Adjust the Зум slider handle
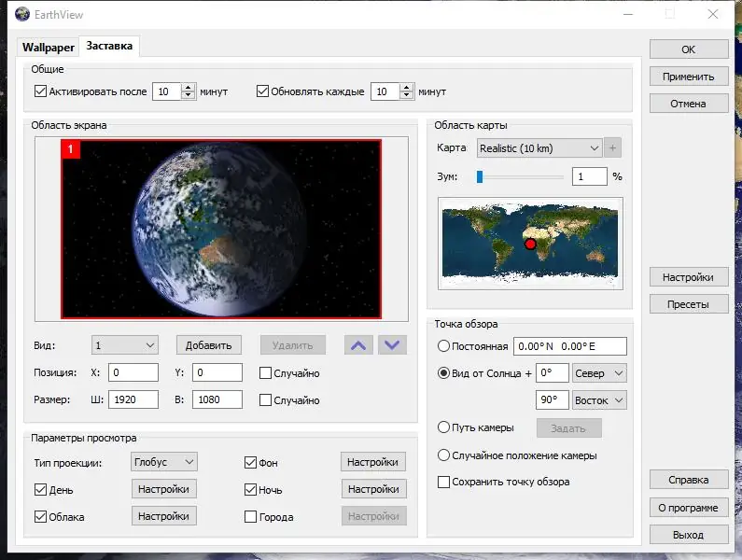The height and width of the screenshot is (560, 742). [x=480, y=175]
